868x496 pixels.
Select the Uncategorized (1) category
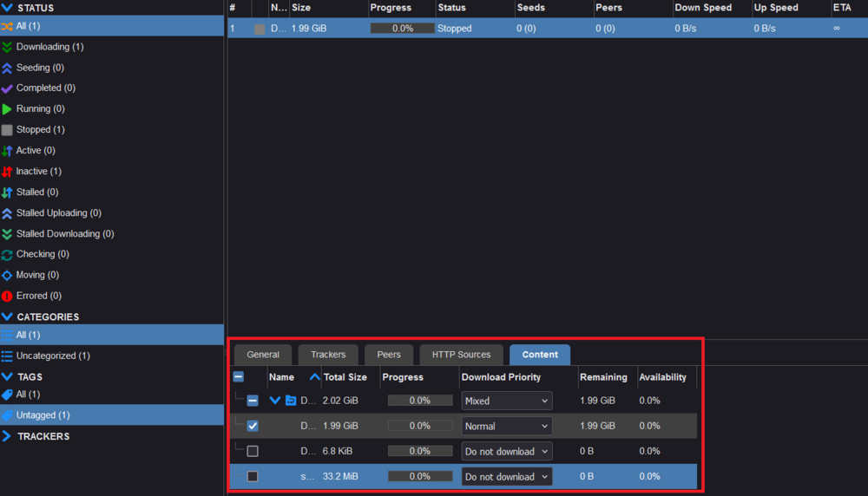[112, 356]
